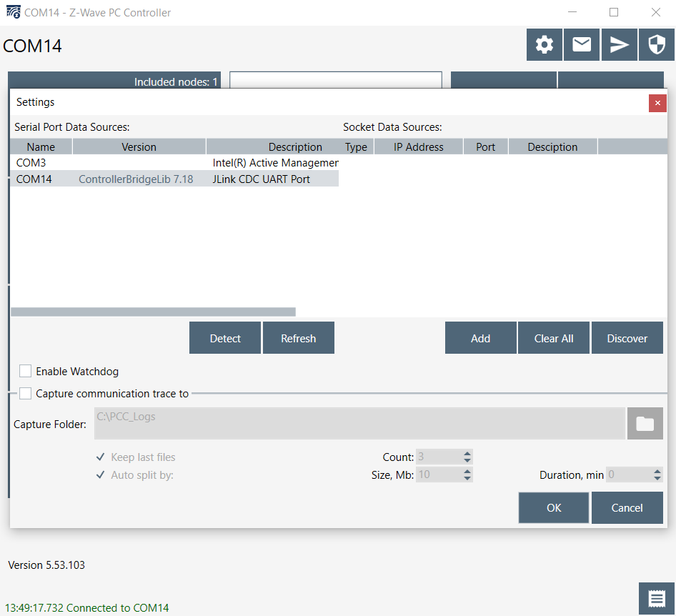Screen dimensions: 676x616
Task: Open settings with the gear icon
Action: point(545,45)
